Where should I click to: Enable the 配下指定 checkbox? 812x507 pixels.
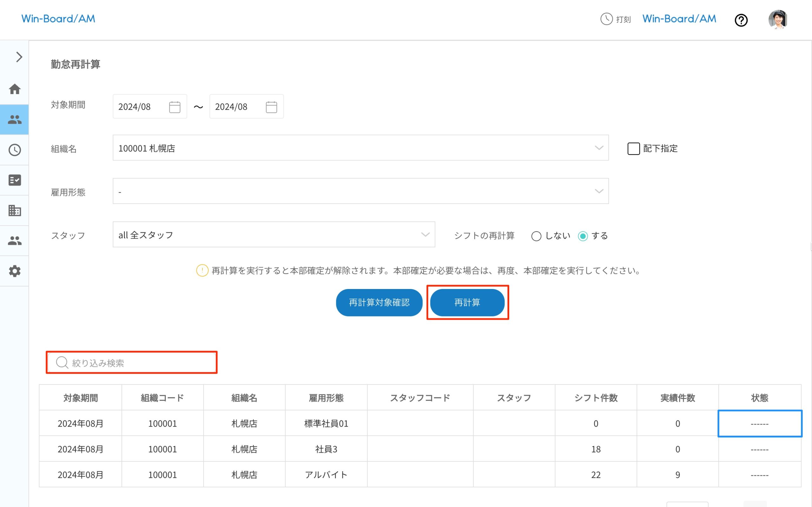pyautogui.click(x=633, y=149)
